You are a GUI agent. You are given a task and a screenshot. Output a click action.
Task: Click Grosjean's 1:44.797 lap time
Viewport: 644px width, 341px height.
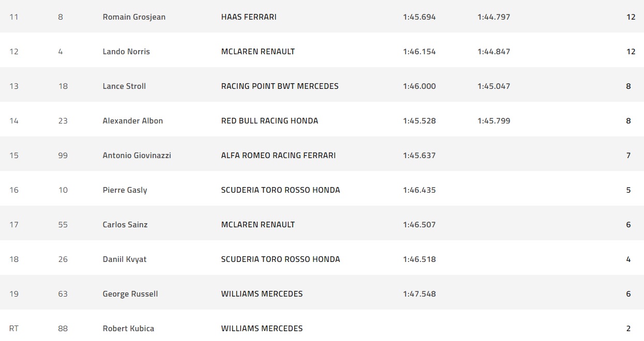click(493, 17)
